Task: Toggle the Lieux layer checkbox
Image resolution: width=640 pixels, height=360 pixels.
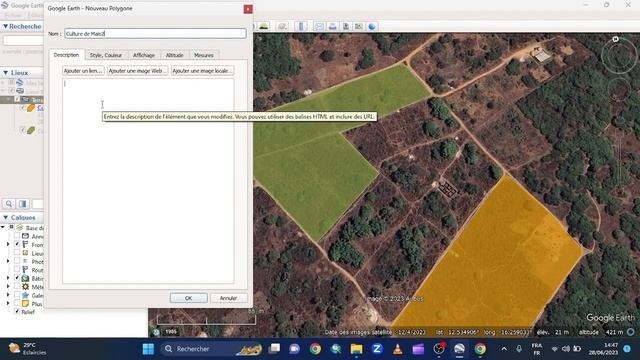Action: [17, 253]
